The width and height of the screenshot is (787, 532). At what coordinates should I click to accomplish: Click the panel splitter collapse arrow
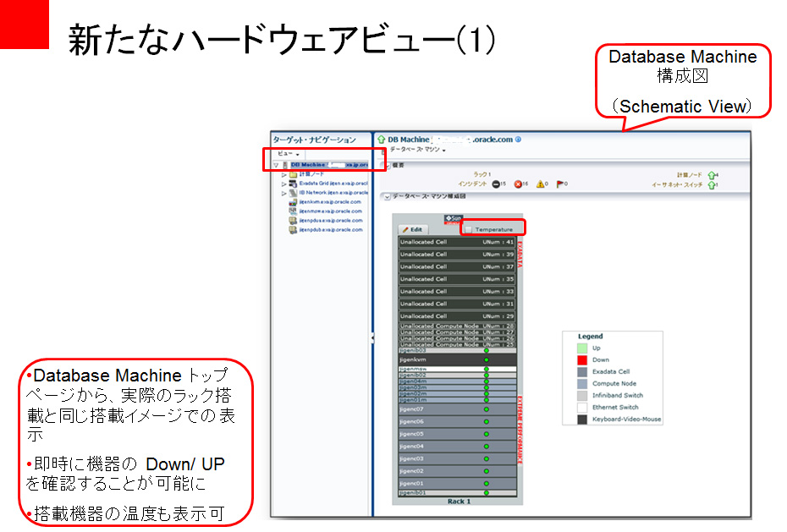pos(372,338)
